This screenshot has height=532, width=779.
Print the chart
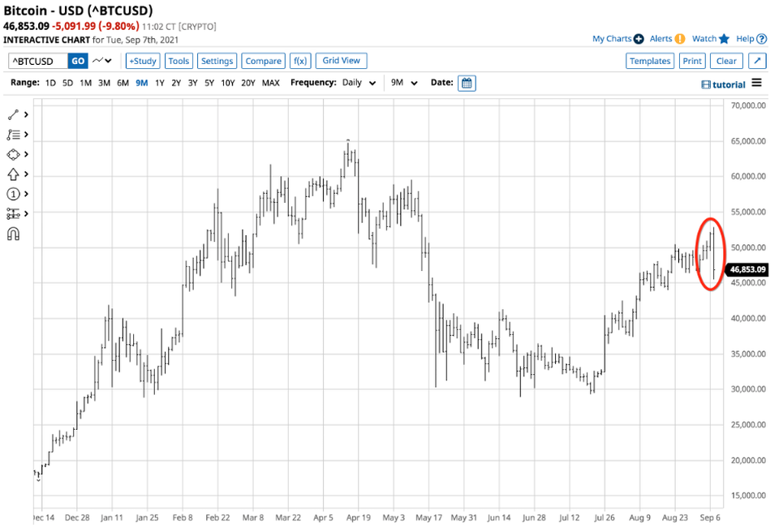pos(692,61)
